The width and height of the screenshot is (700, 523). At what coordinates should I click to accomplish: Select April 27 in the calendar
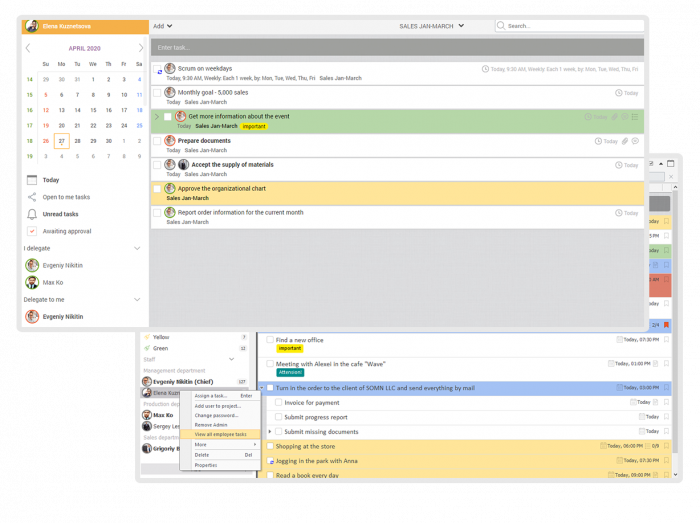click(x=62, y=141)
